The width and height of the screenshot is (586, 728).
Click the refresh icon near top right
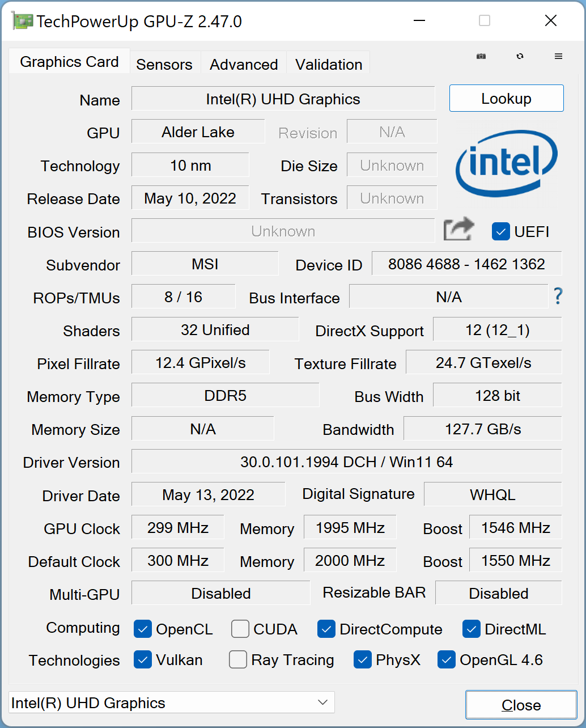[520, 56]
